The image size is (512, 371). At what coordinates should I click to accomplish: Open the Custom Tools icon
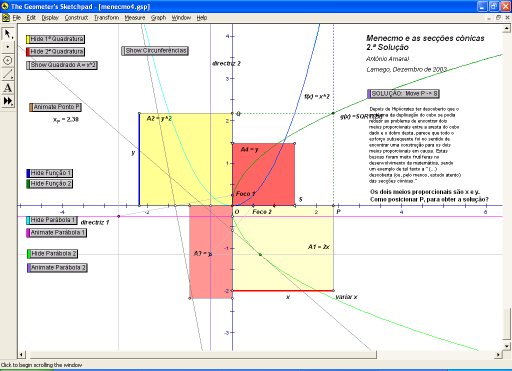8,101
